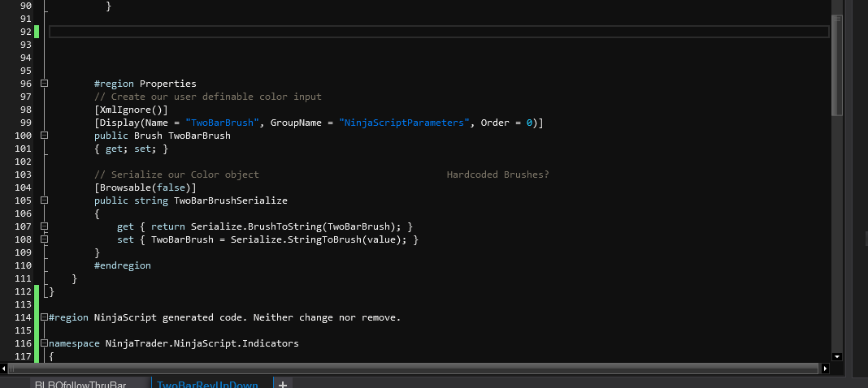Click the #endregion directive on line 110
The image size is (868, 388).
pos(122,265)
